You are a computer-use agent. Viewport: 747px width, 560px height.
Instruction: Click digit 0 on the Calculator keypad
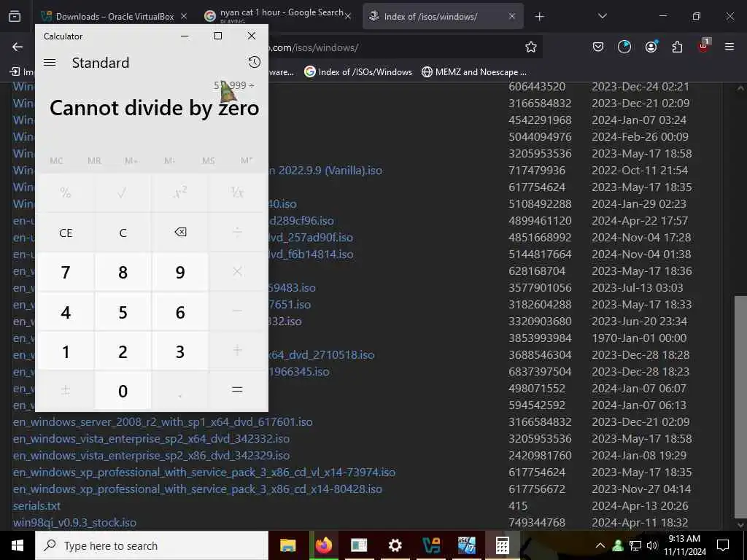point(123,391)
